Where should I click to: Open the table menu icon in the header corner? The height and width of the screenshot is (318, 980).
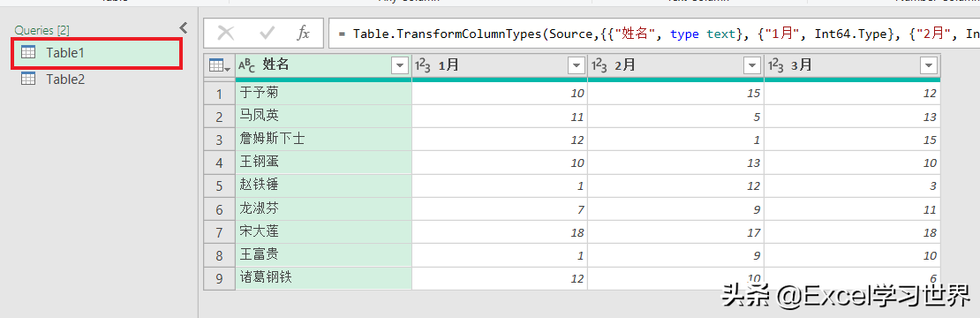(219, 65)
